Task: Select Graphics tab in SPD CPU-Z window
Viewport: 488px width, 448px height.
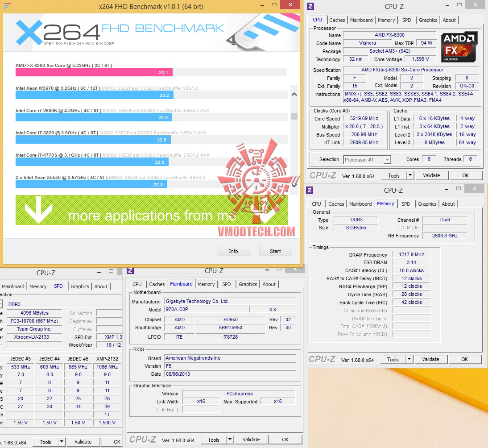Action: (80, 286)
